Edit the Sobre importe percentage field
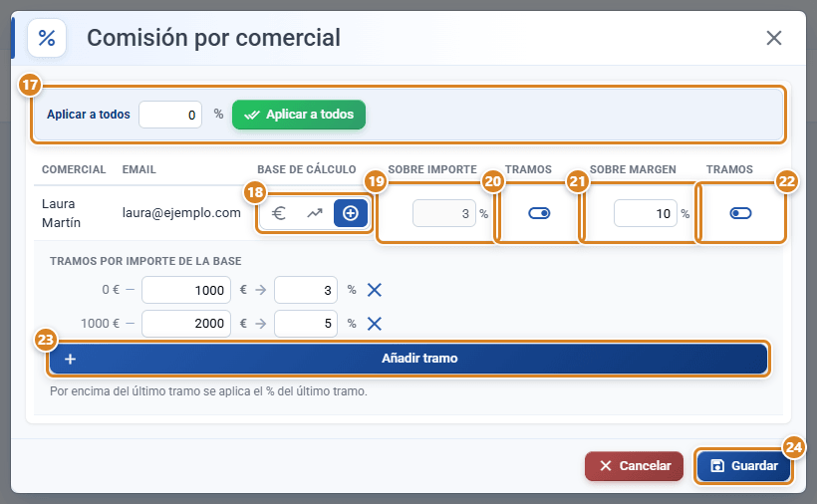The height and width of the screenshot is (504, 817). click(444, 213)
